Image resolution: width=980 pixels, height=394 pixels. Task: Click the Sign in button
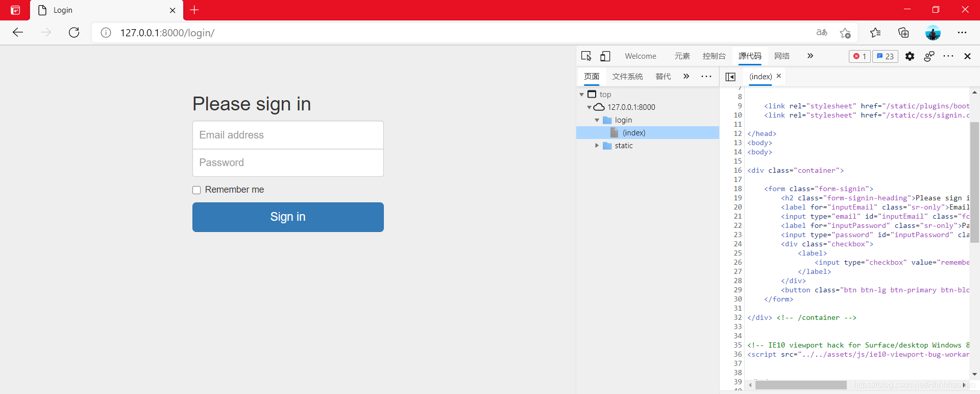[288, 217]
